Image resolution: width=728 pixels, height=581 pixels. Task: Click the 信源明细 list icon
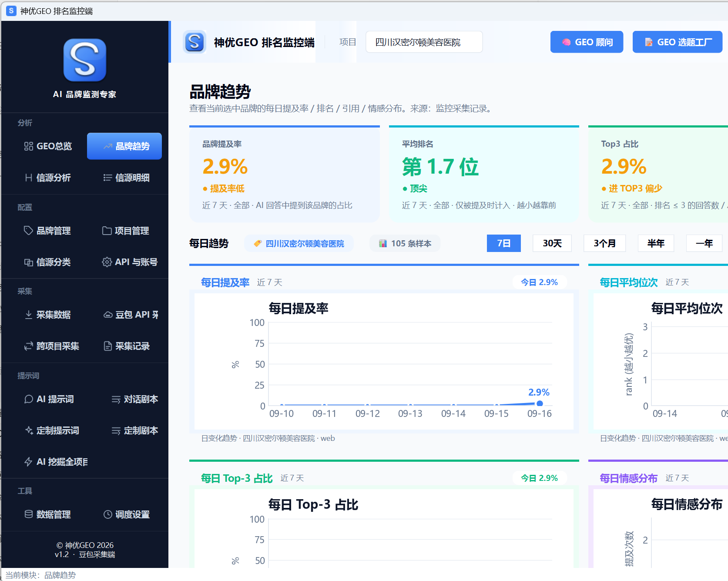pyautogui.click(x=107, y=178)
